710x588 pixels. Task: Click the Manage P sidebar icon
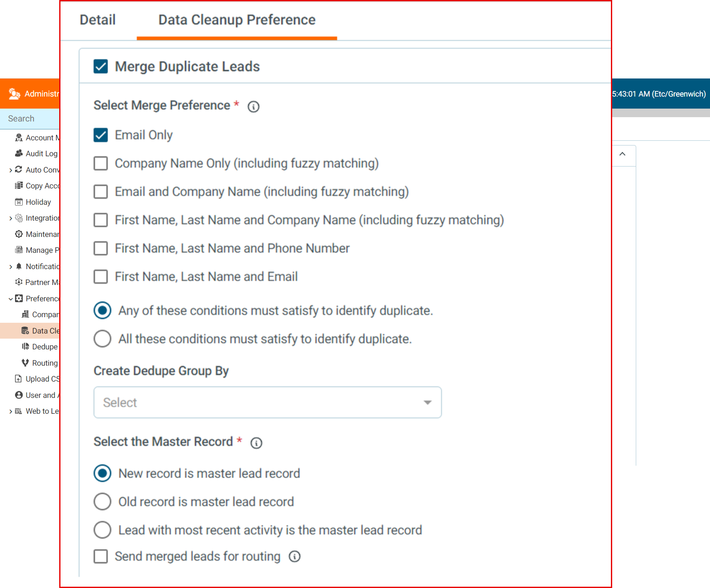tap(19, 250)
